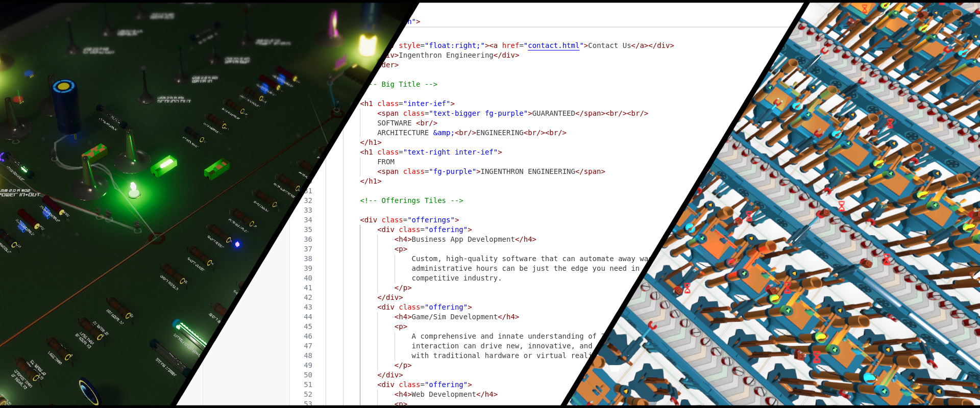This screenshot has width=980, height=408.
Task: Click line number 52 in the gutter
Action: [308, 394]
